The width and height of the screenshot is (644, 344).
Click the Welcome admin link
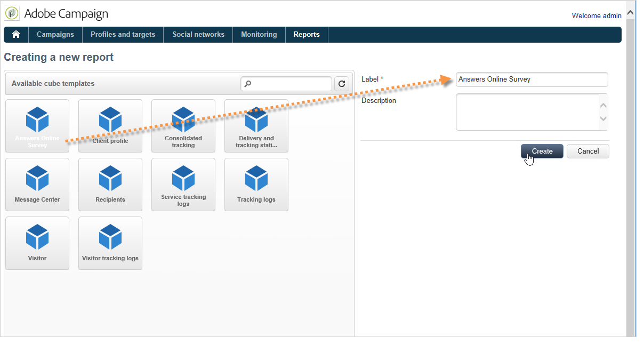coord(597,15)
